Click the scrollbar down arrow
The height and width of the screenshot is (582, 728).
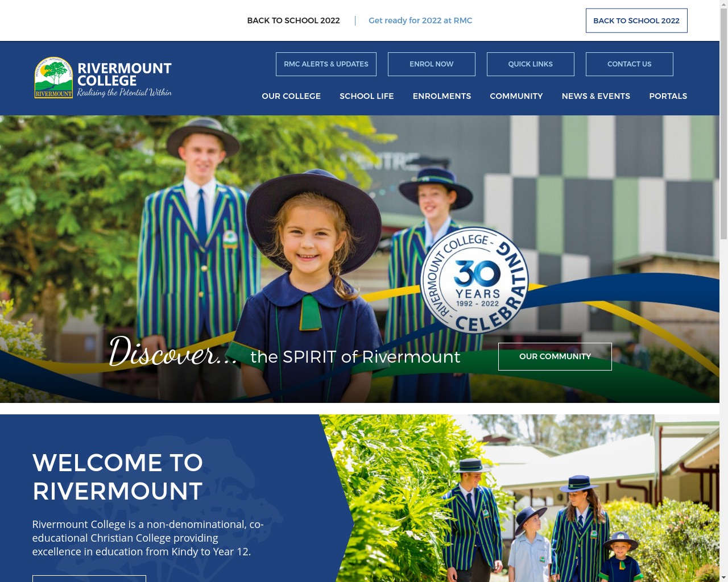click(723, 577)
